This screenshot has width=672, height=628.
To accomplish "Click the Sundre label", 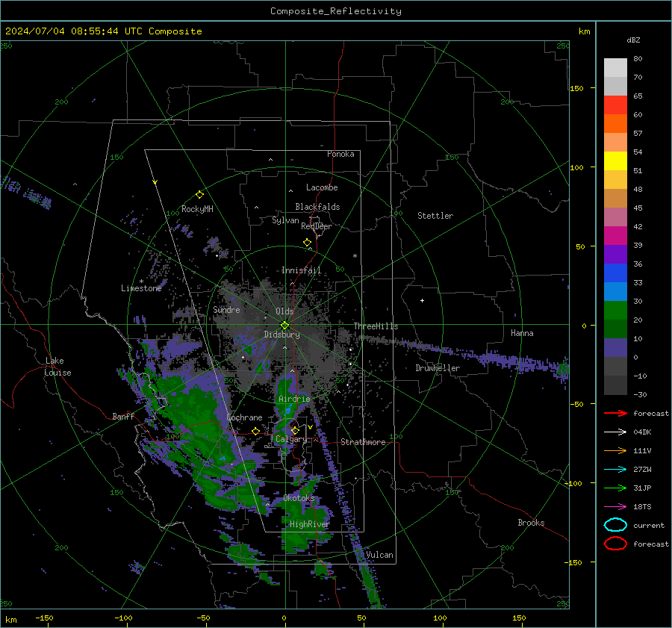I will pos(226,309).
